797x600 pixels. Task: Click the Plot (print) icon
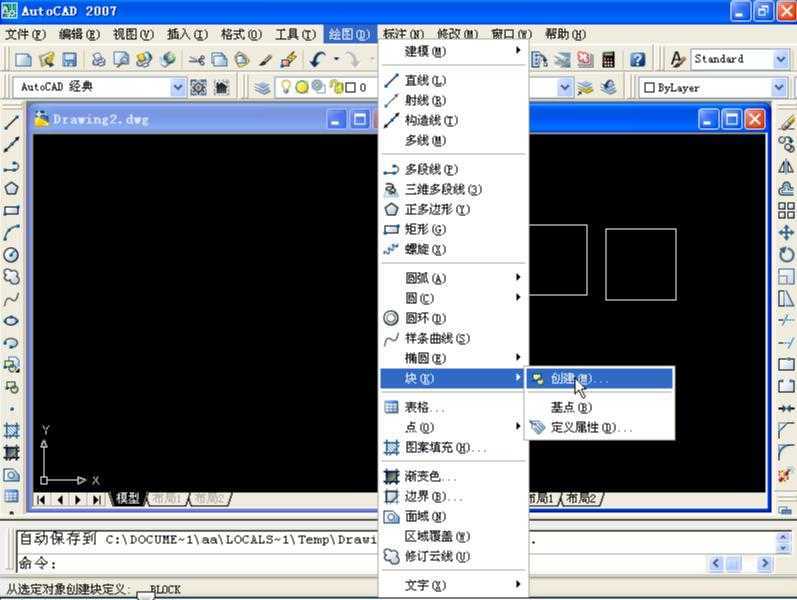coord(98,59)
